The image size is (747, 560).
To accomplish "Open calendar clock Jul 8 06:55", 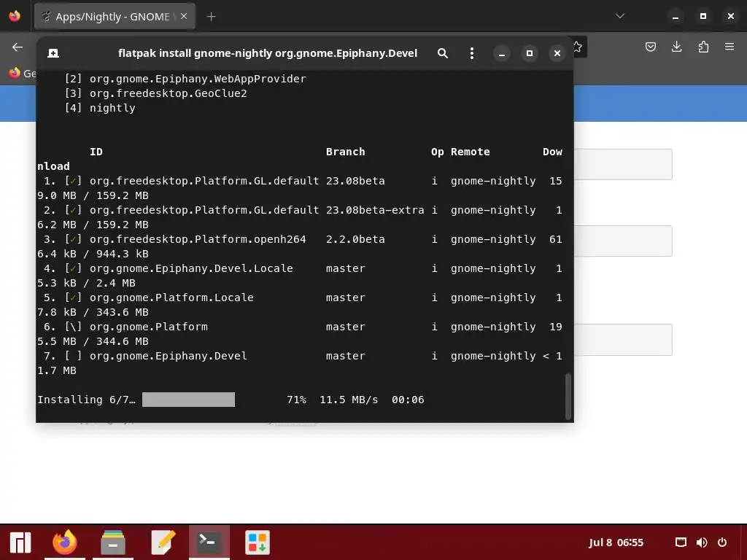I will click(616, 542).
